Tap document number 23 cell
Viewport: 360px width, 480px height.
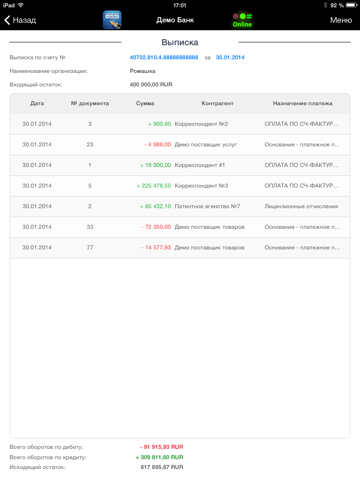coord(90,145)
